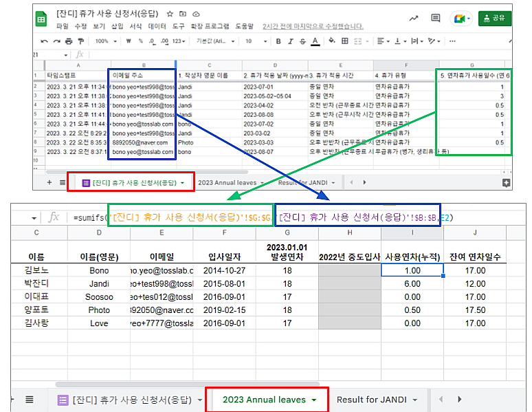Open the last edited time link

point(313,26)
